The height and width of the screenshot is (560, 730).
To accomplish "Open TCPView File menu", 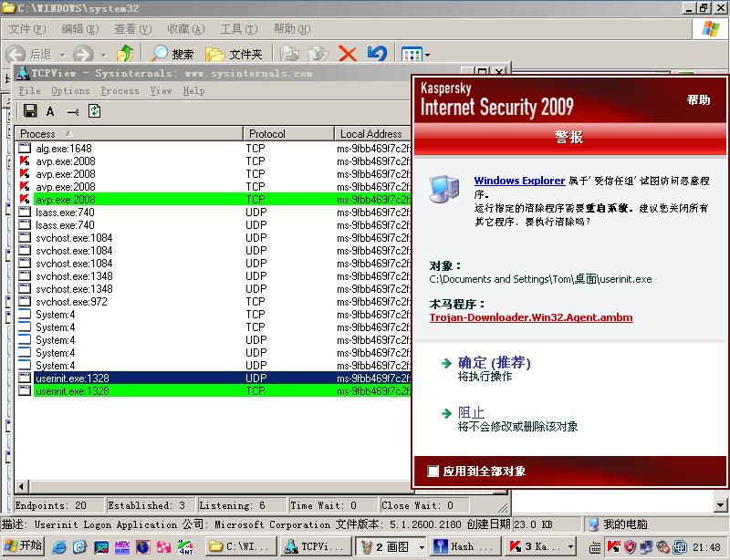I will click(29, 91).
